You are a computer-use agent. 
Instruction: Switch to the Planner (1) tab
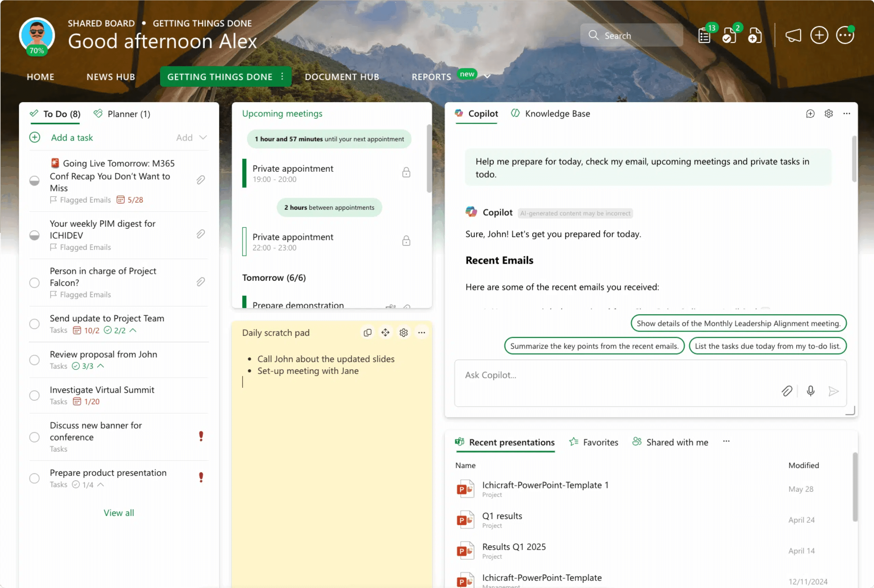point(122,114)
